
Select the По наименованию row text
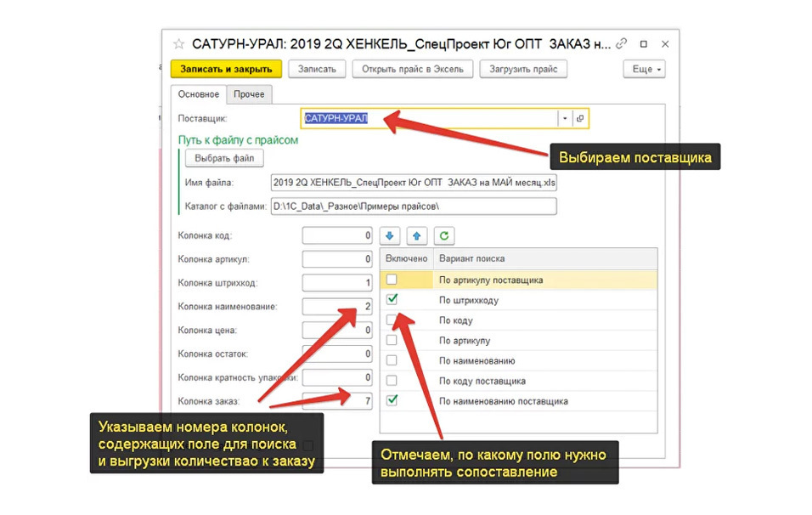point(477,361)
